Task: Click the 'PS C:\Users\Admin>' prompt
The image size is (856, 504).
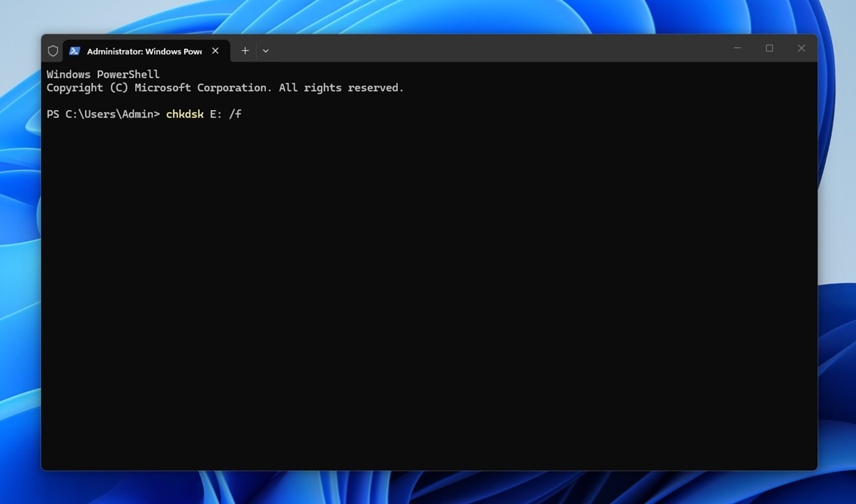Action: [104, 114]
